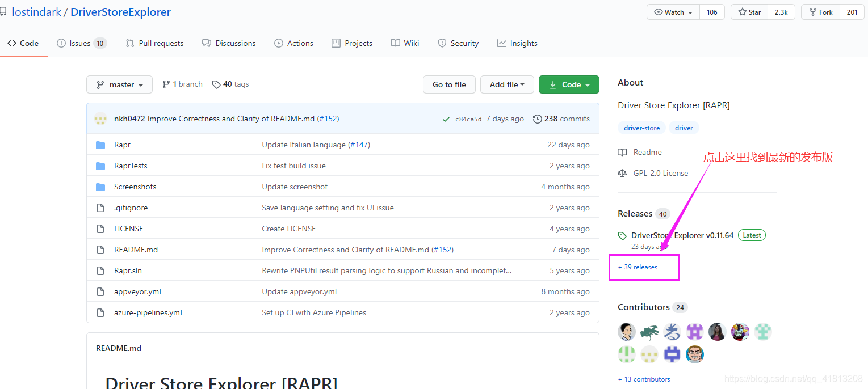Open README.md in file list

pyautogui.click(x=136, y=250)
